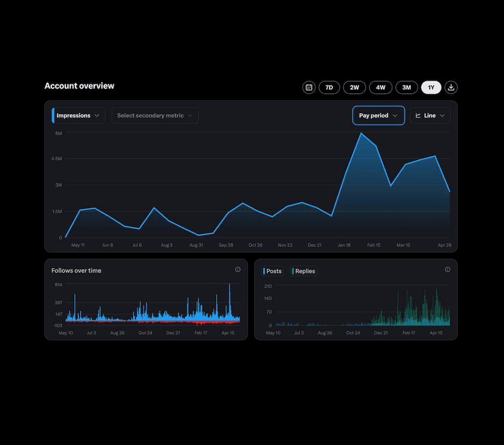
Task: Click the tallest spike in Follows over time
Action: [x=230, y=285]
